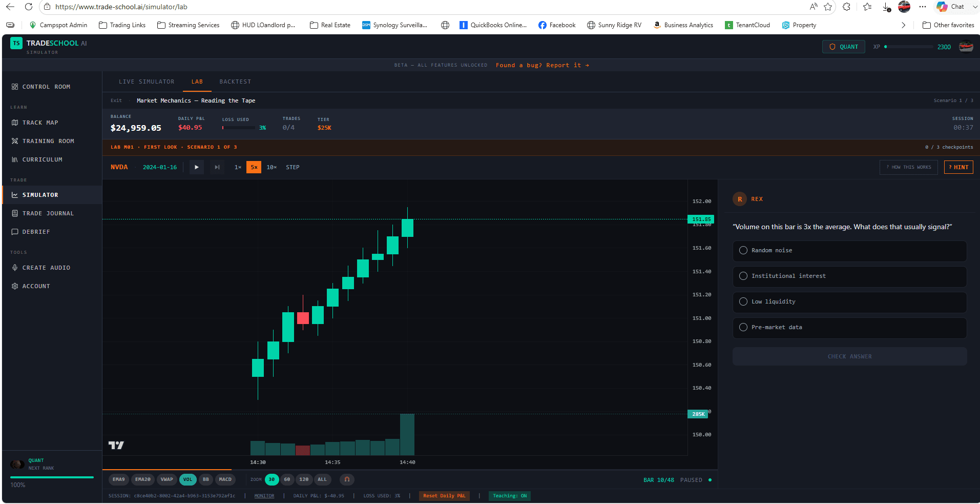Viewport: 980px width, 504px height.
Task: Expand the bookmarks bar overflow chevron
Action: [903, 25]
